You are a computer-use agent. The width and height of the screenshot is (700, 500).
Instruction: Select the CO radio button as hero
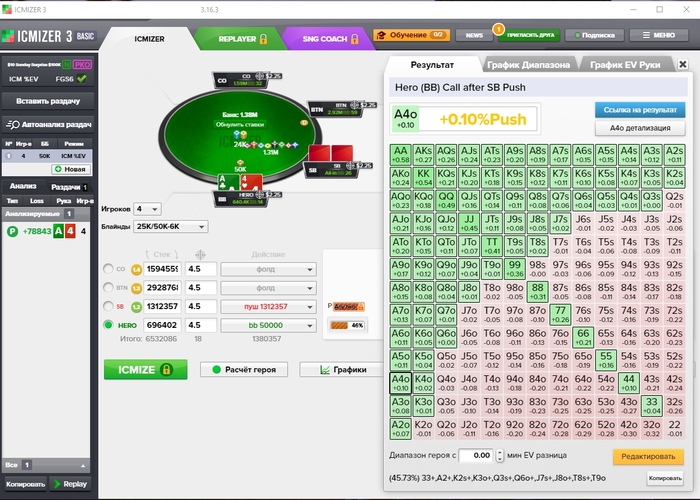point(108,269)
